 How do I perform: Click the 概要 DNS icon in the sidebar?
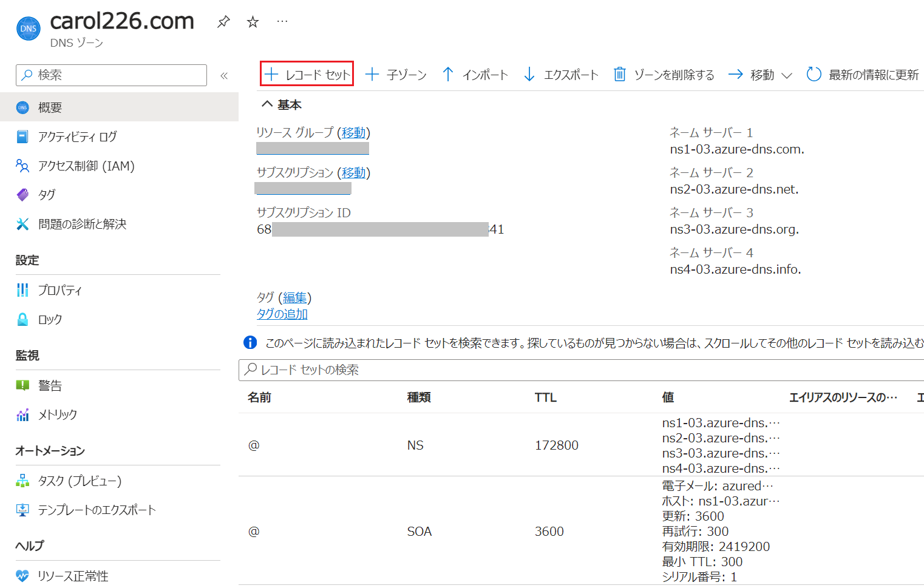tap(22, 107)
